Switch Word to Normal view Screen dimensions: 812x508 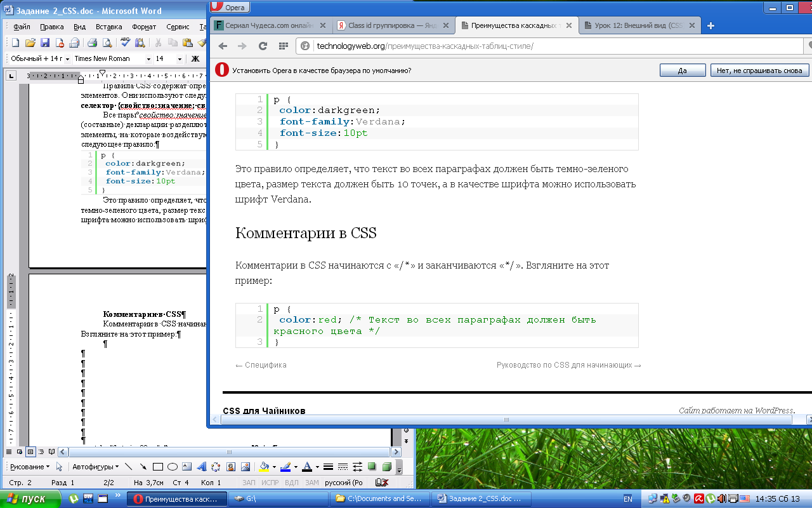tap(9, 451)
